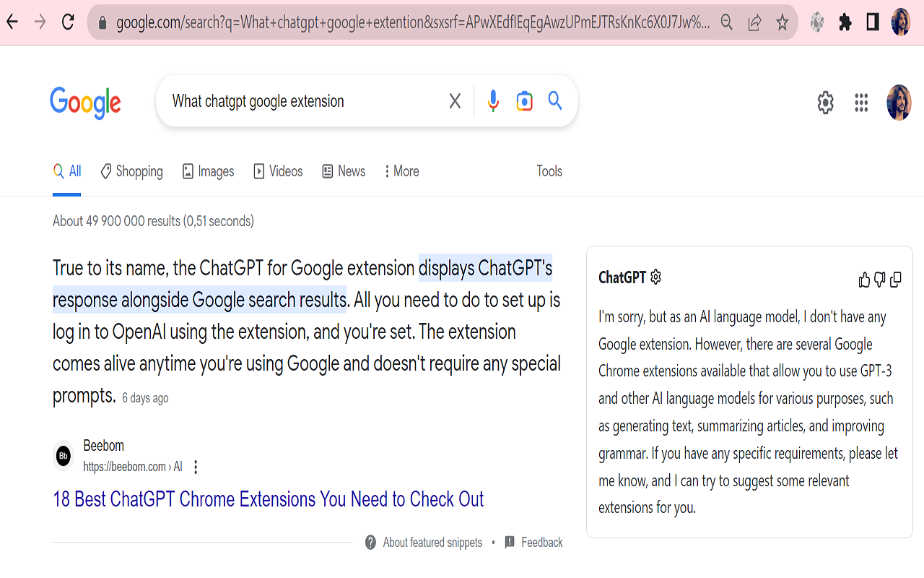Open the three-dot menu beside Beebom URL
Screen dimensions: 924x578
pyautogui.click(x=195, y=467)
